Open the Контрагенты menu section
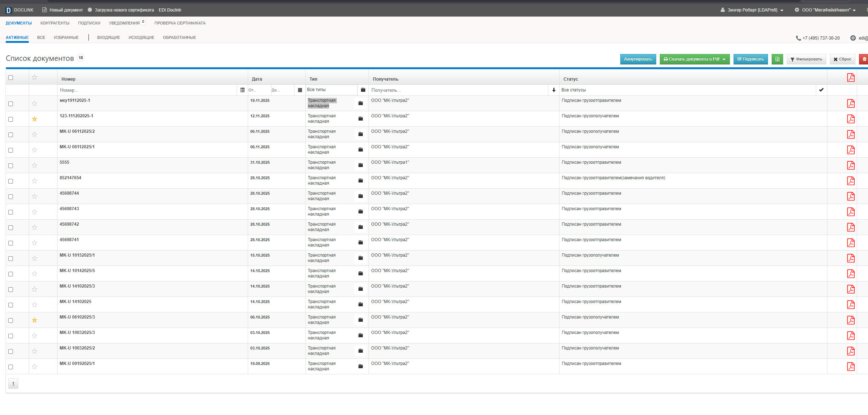 (x=55, y=23)
